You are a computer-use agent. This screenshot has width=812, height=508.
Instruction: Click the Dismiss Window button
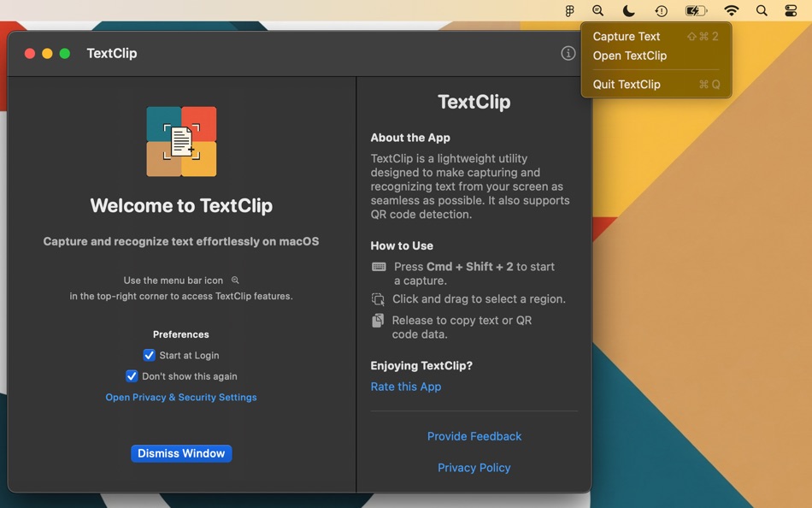[x=181, y=453]
